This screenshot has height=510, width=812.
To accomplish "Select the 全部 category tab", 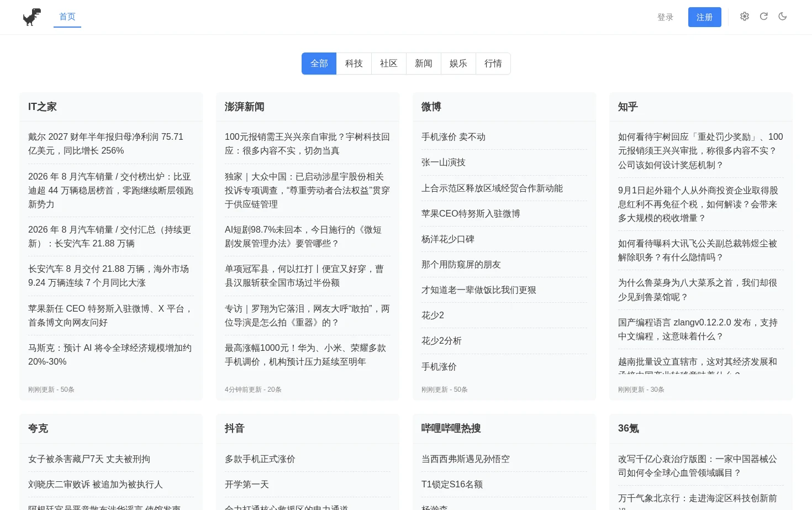I will 319,64.
